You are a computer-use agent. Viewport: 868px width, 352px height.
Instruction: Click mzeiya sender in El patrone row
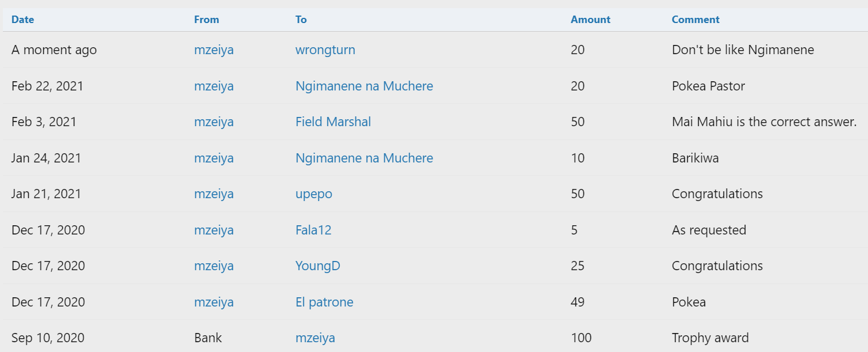point(214,302)
